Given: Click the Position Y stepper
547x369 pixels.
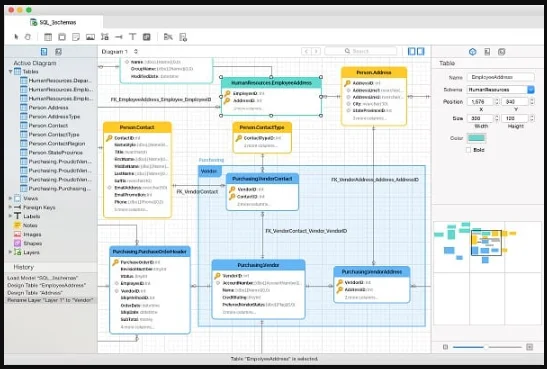Looking at the screenshot, I should click(x=532, y=101).
